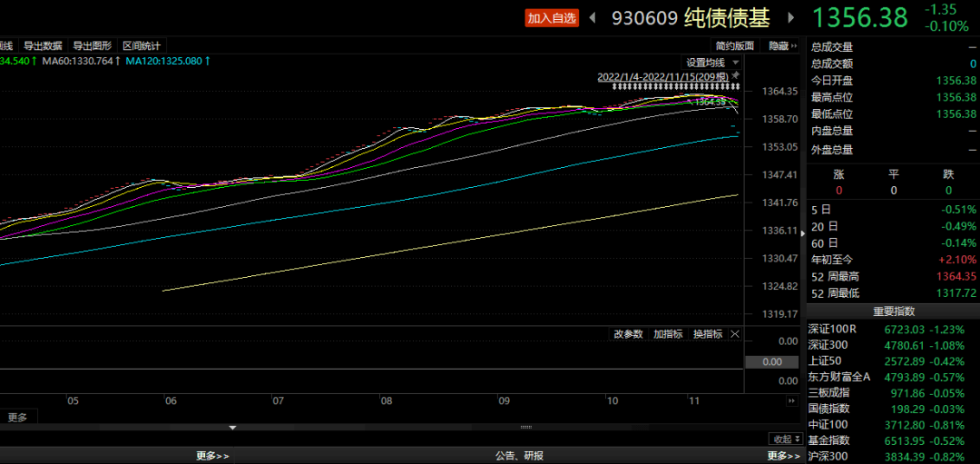Close the indicator sub-panel with X
Screen dimensions: 980x464
click(x=735, y=334)
